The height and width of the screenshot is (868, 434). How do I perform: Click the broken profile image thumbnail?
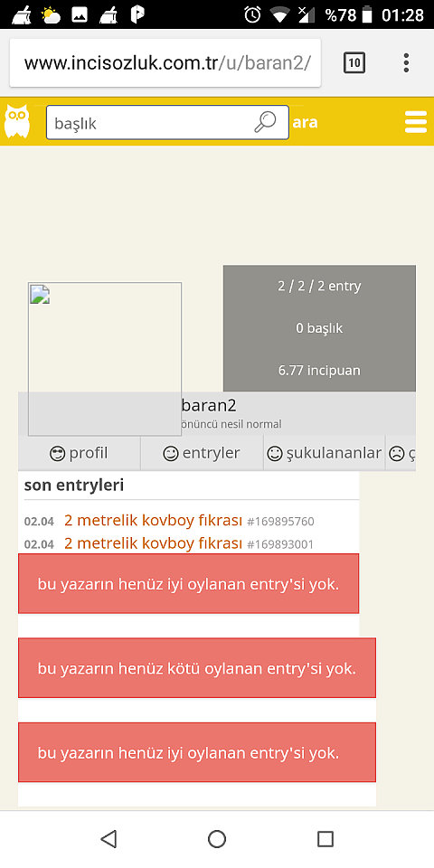coord(105,359)
